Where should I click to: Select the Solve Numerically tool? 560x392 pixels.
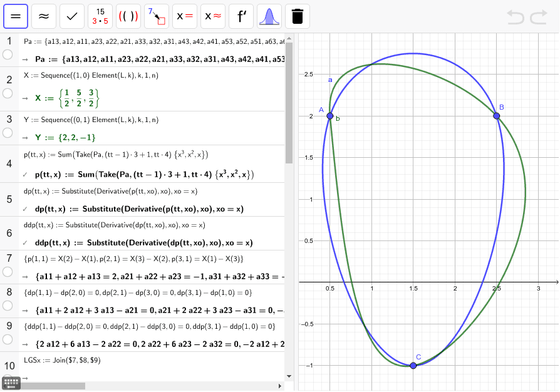(x=212, y=16)
